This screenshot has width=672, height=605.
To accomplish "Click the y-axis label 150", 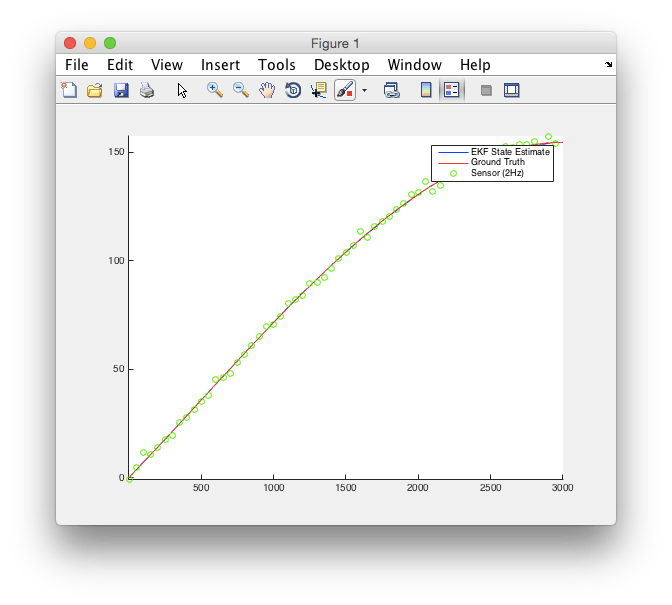I will (116, 152).
